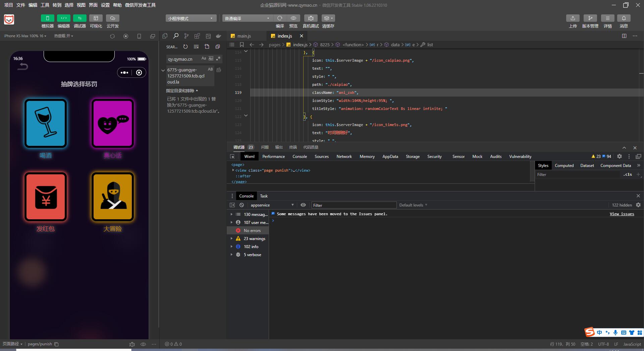This screenshot has width=644, height=351.
Task: Switch to the Network tab
Action: point(344,157)
